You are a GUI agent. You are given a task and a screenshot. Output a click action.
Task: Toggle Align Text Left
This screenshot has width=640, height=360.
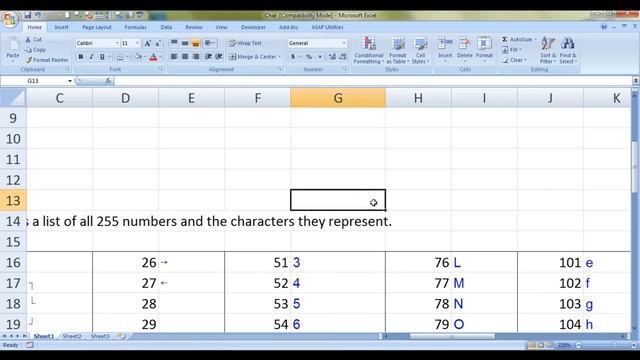pyautogui.click(x=174, y=57)
